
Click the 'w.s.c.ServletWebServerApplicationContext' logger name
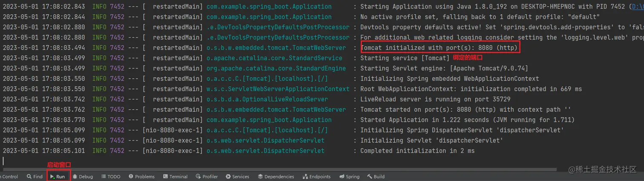pos(278,89)
